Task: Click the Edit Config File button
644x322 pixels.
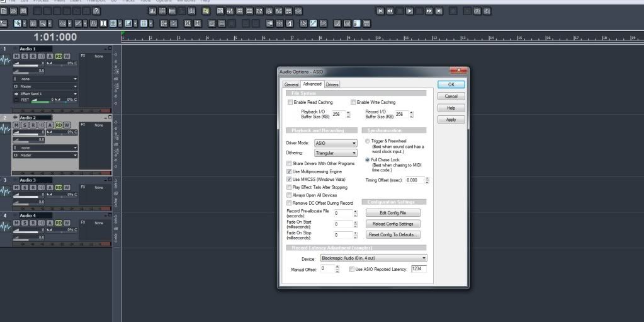Action: point(393,213)
